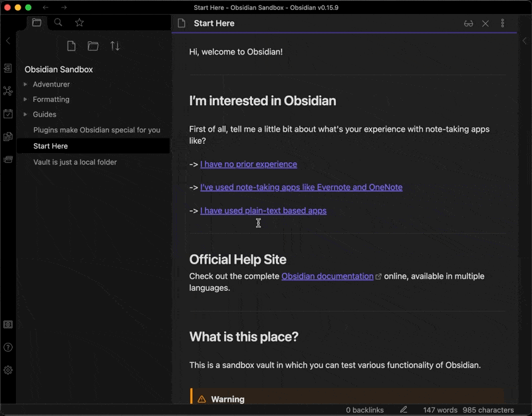Click the Official Help Site heading
Image resolution: width=532 pixels, height=416 pixels.
(x=238, y=260)
